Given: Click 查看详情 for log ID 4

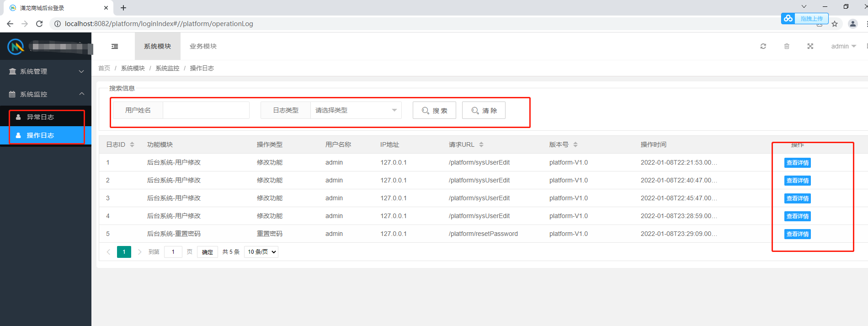Looking at the screenshot, I should tap(798, 216).
